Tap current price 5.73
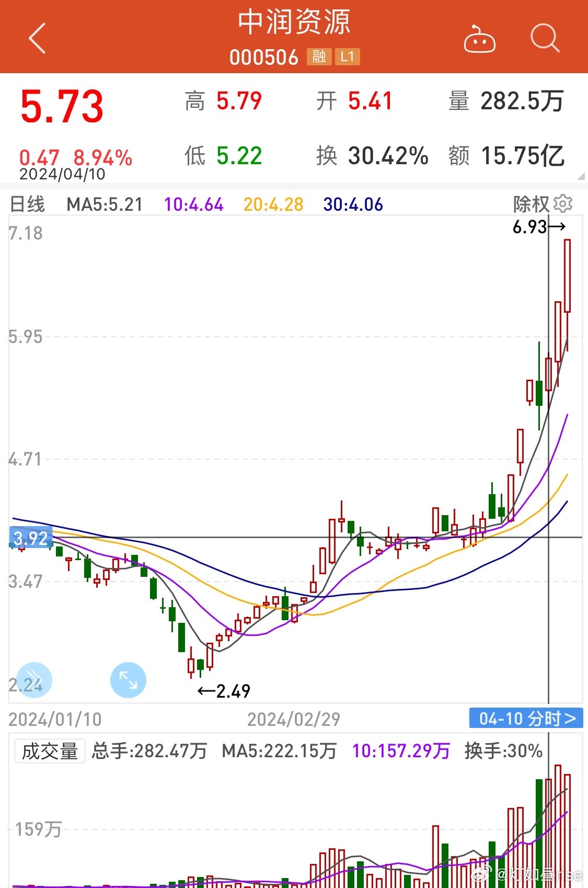Viewport: 588px width, 888px height. click(x=62, y=106)
